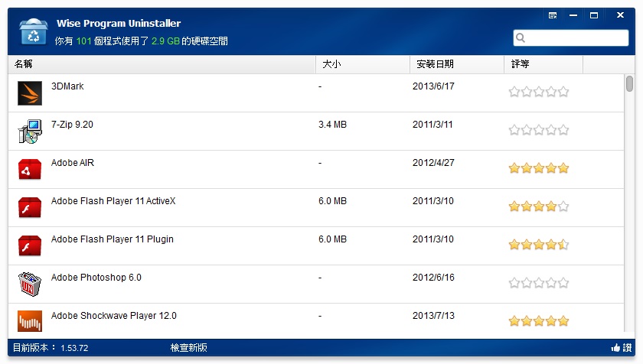This screenshot has width=643, height=364.
Task: Select the Adobe AIR red icon
Action: tap(30, 169)
